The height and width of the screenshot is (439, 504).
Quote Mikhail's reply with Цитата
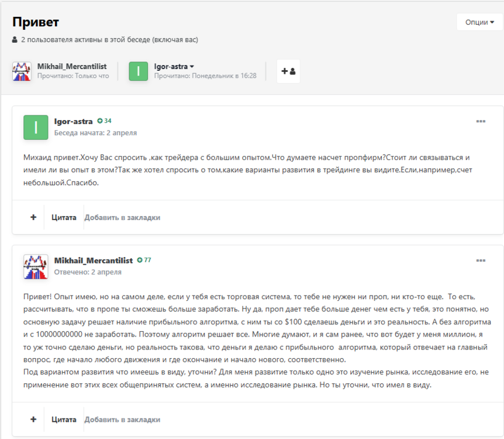[x=64, y=420]
